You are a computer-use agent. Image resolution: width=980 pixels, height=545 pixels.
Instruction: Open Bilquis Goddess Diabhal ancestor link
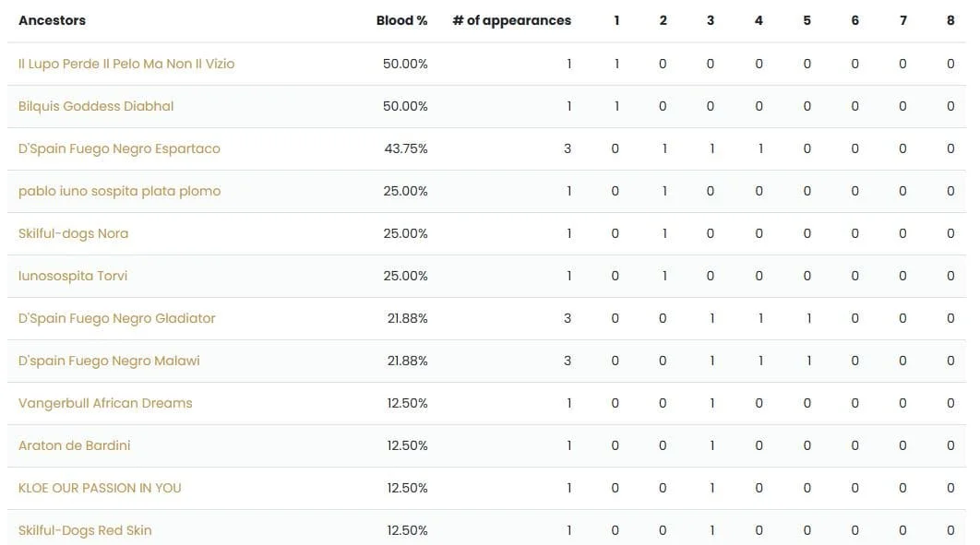coord(96,106)
